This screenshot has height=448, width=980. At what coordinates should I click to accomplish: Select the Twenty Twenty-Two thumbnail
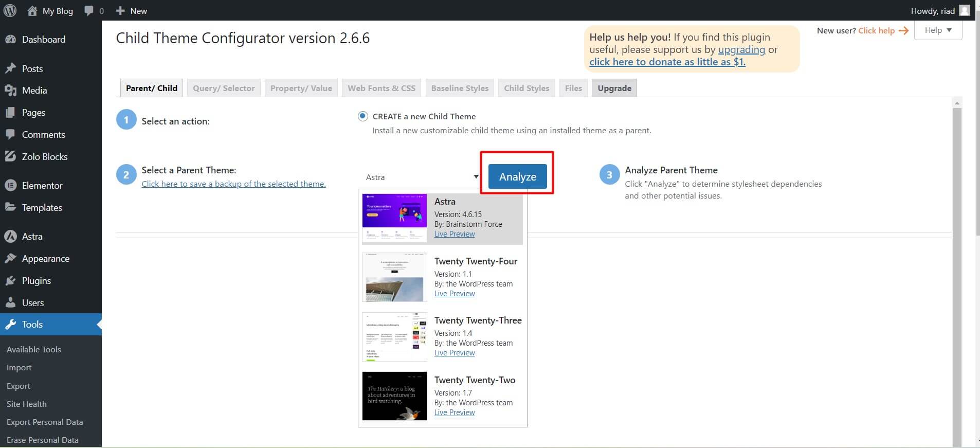tap(394, 396)
